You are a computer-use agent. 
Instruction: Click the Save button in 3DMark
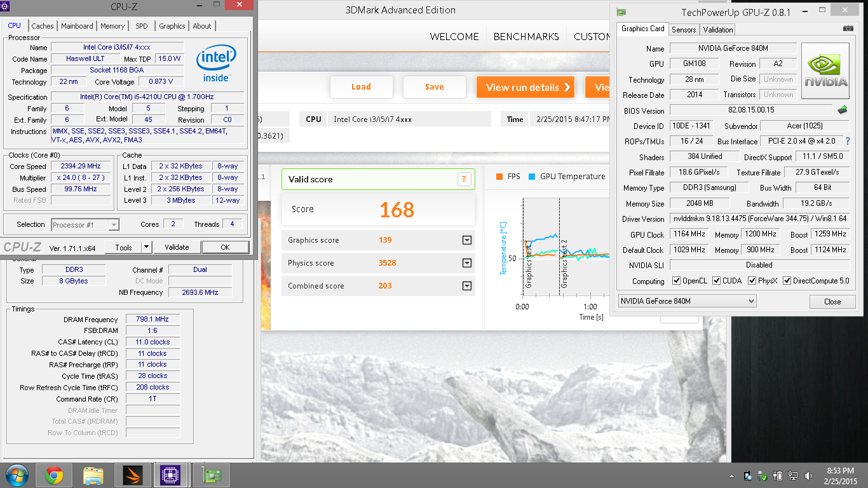click(x=435, y=87)
